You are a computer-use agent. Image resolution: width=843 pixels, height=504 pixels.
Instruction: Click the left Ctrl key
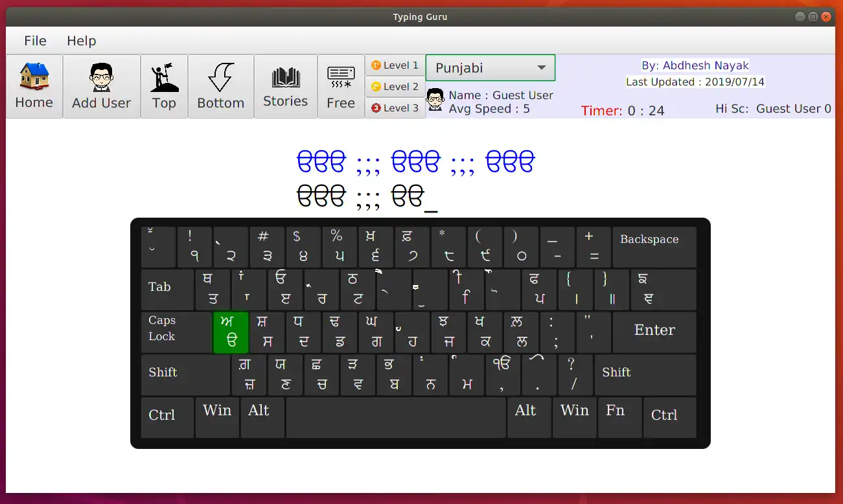tap(167, 418)
